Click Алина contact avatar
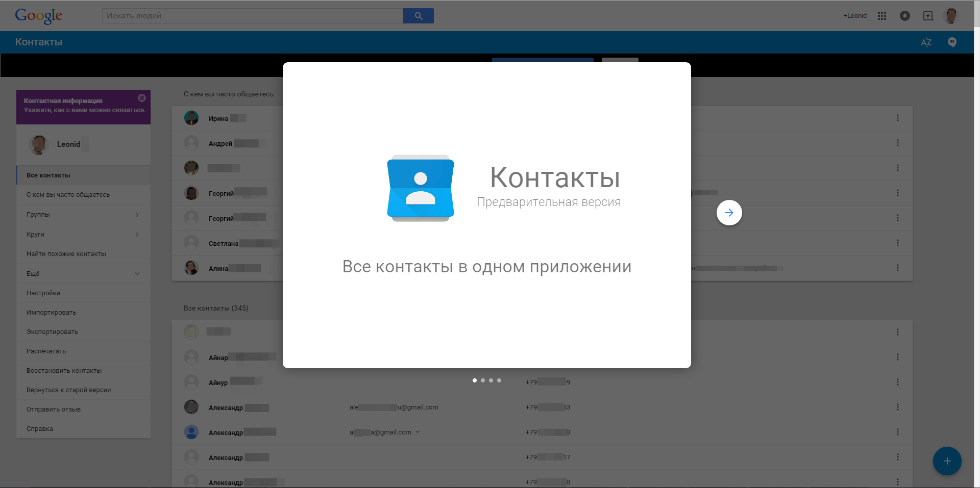This screenshot has width=980, height=488. point(191,268)
